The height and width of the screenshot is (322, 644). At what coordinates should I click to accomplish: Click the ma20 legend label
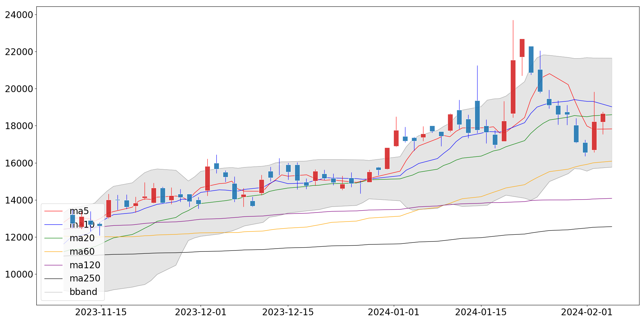click(x=82, y=238)
